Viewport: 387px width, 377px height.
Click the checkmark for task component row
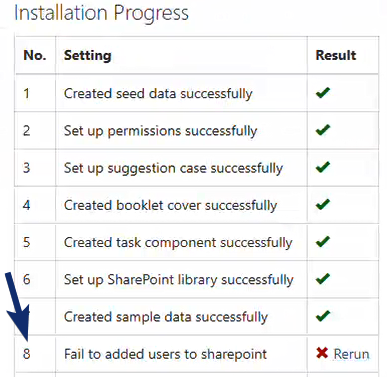click(323, 241)
